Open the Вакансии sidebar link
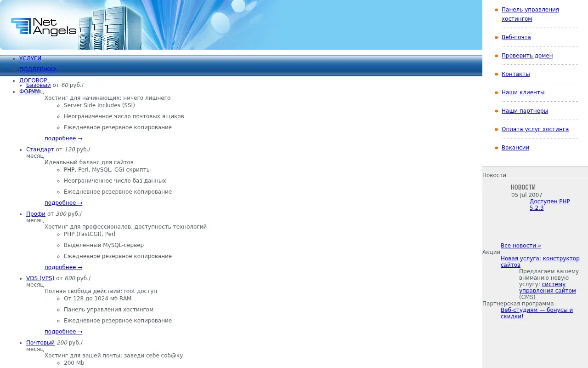 515,148
